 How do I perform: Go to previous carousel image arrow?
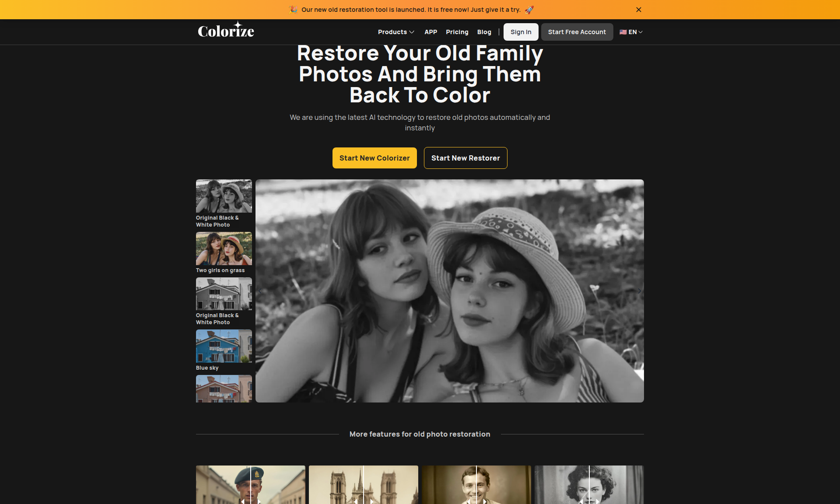coord(260,291)
